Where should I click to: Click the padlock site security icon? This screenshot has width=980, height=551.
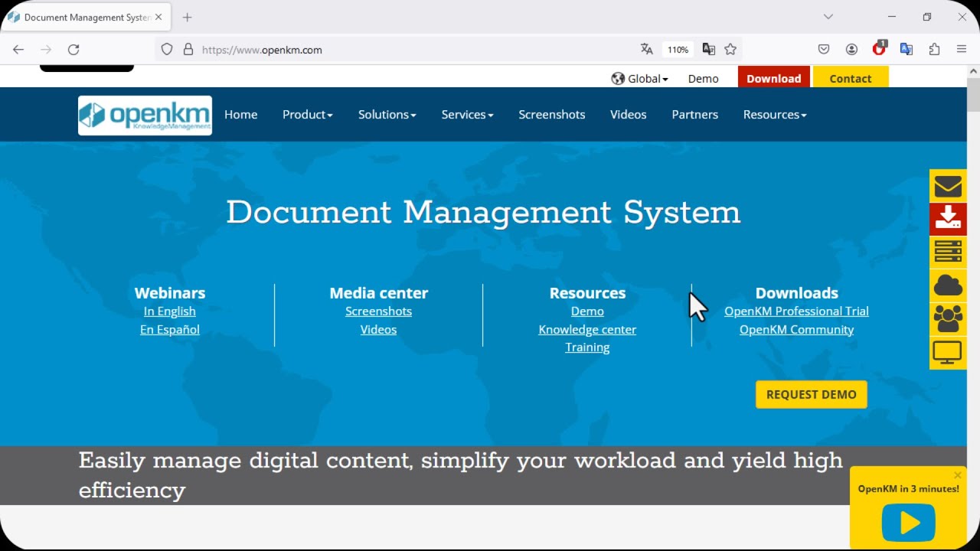[188, 49]
